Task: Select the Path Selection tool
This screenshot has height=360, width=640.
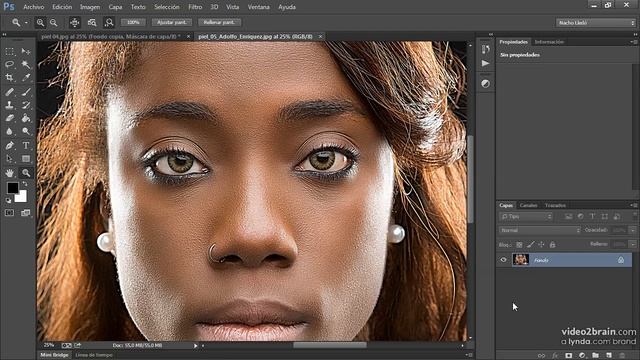Action: [9, 158]
